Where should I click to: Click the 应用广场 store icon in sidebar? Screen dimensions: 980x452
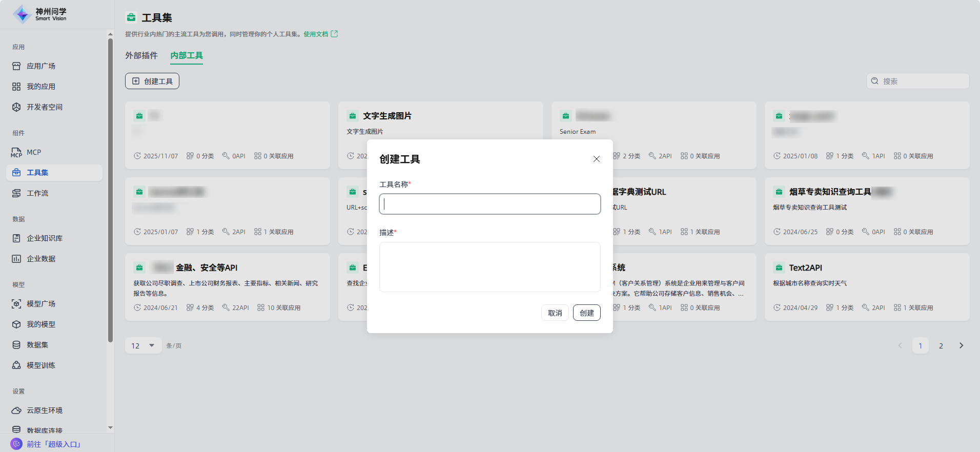click(16, 66)
